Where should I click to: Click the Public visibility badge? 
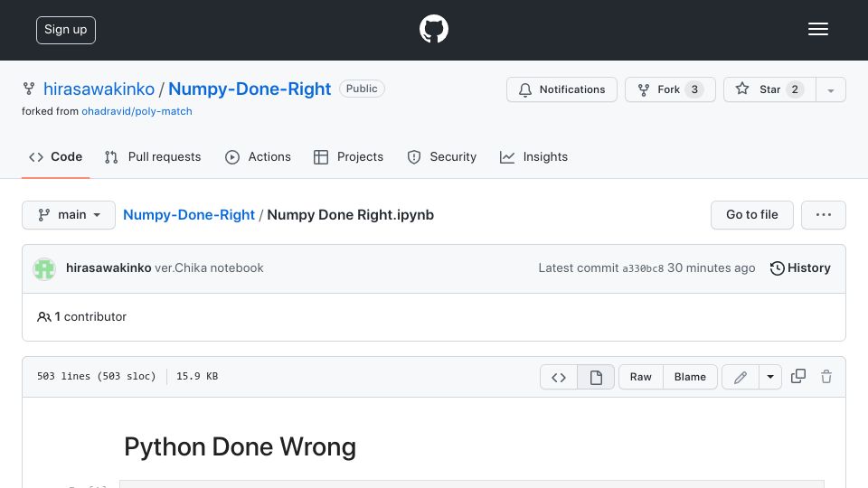[x=362, y=89]
